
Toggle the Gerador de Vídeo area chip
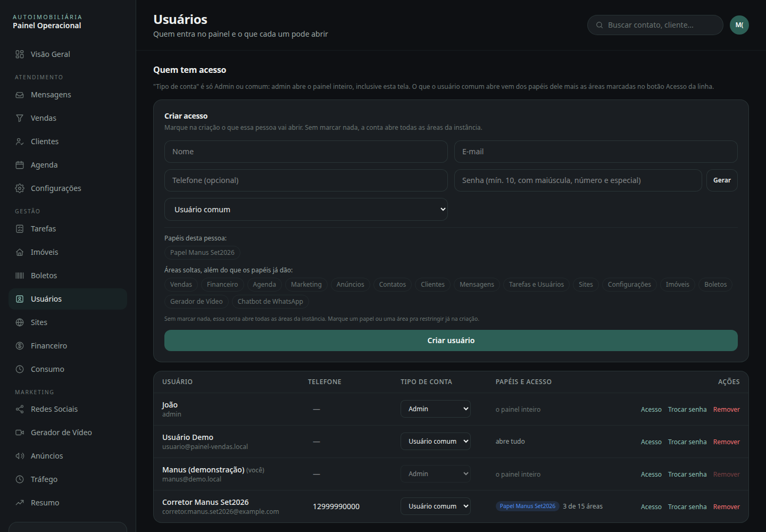pyautogui.click(x=196, y=302)
